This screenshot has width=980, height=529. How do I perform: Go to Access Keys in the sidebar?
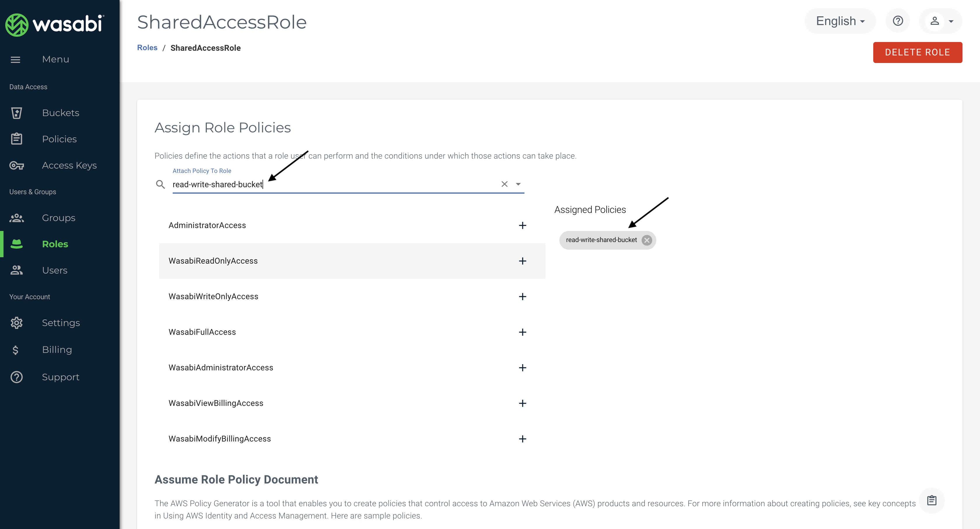coord(69,165)
